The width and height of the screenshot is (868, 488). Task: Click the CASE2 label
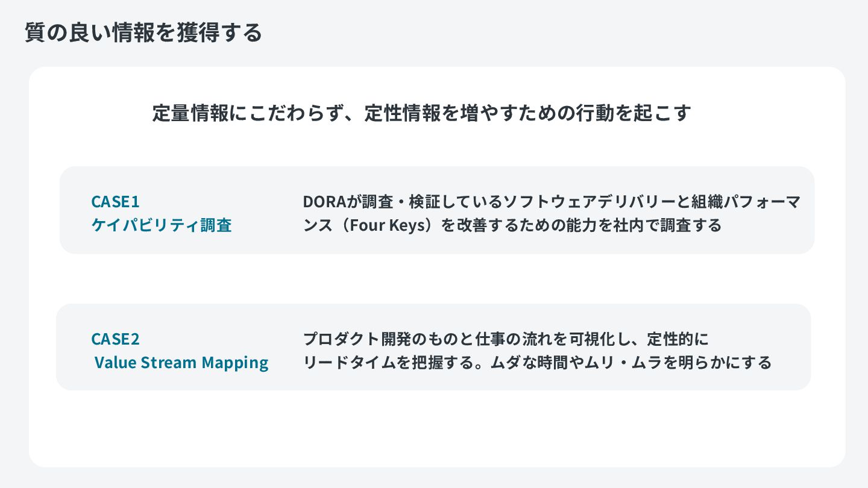point(115,339)
